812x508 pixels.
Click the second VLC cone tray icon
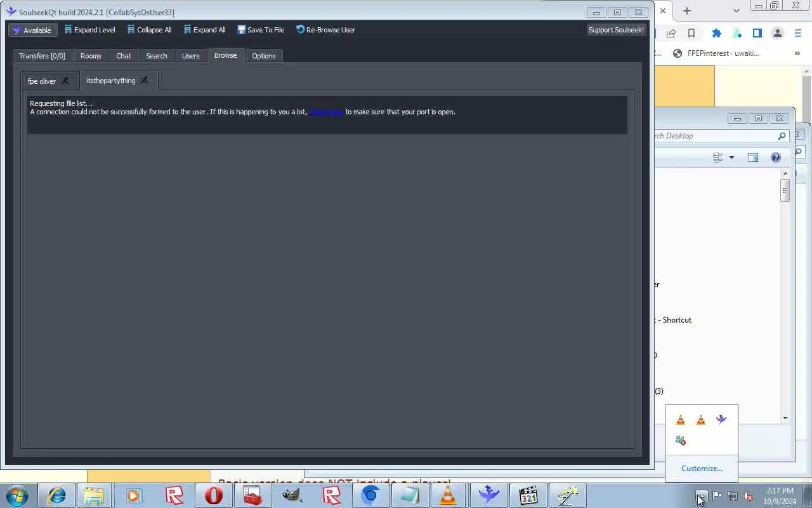pyautogui.click(x=701, y=420)
